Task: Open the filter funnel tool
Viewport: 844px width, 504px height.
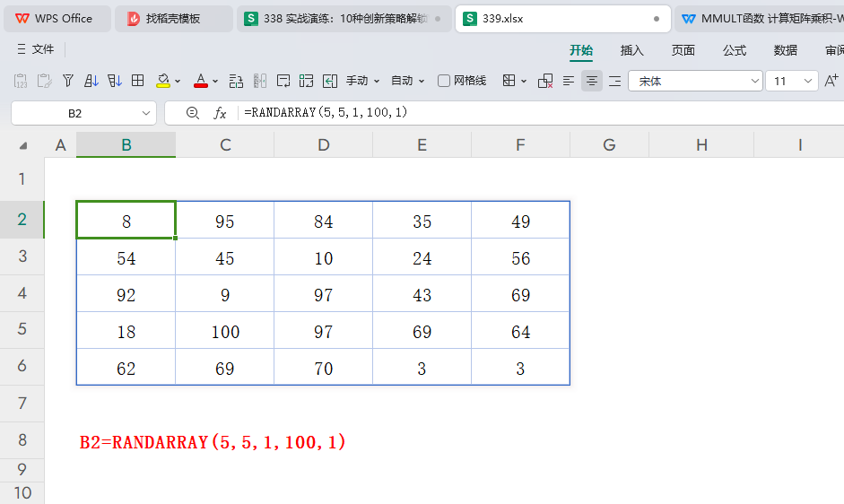Action: point(68,81)
